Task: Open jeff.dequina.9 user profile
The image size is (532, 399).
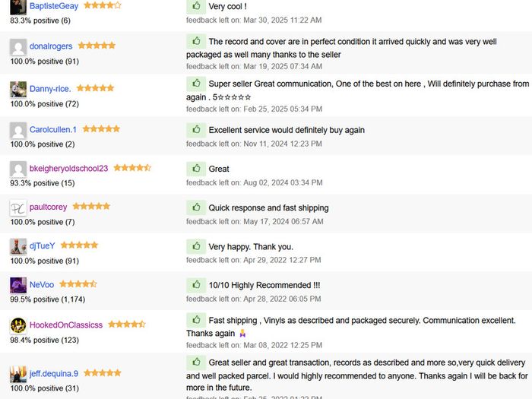Action: click(55, 374)
